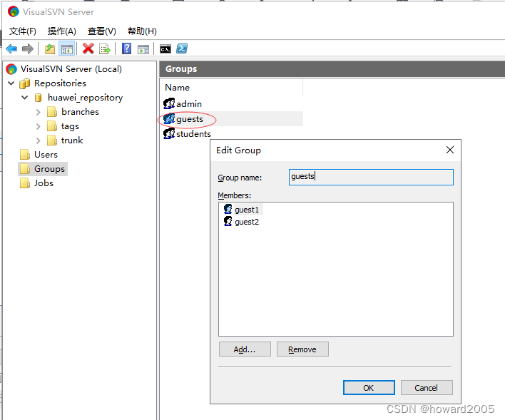505x420 pixels.
Task: Select member guest2 in the list
Action: pyautogui.click(x=247, y=222)
